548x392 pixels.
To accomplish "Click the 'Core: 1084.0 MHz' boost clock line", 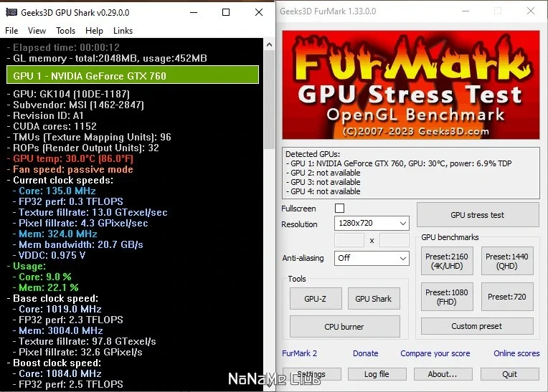I will (57, 374).
